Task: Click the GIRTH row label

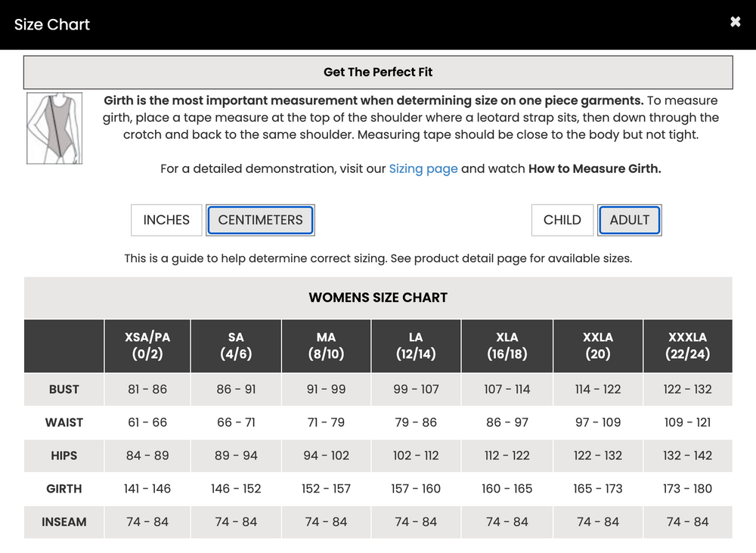Action: tap(64, 489)
